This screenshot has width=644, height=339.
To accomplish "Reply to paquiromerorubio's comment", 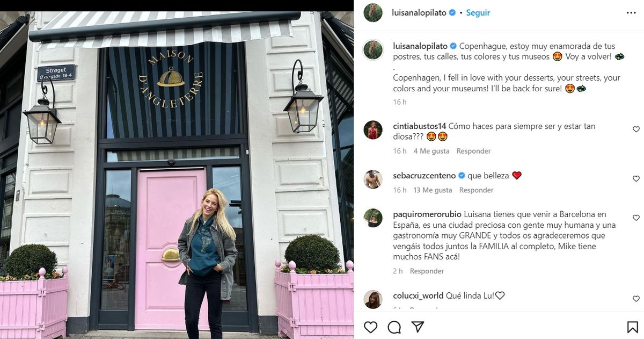I will (x=427, y=271).
